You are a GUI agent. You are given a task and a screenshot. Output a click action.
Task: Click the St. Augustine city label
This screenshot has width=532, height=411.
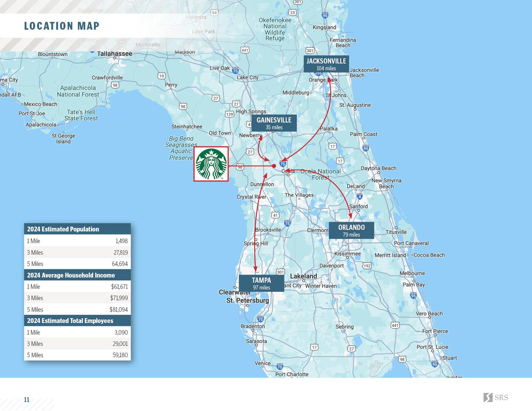coord(355,105)
